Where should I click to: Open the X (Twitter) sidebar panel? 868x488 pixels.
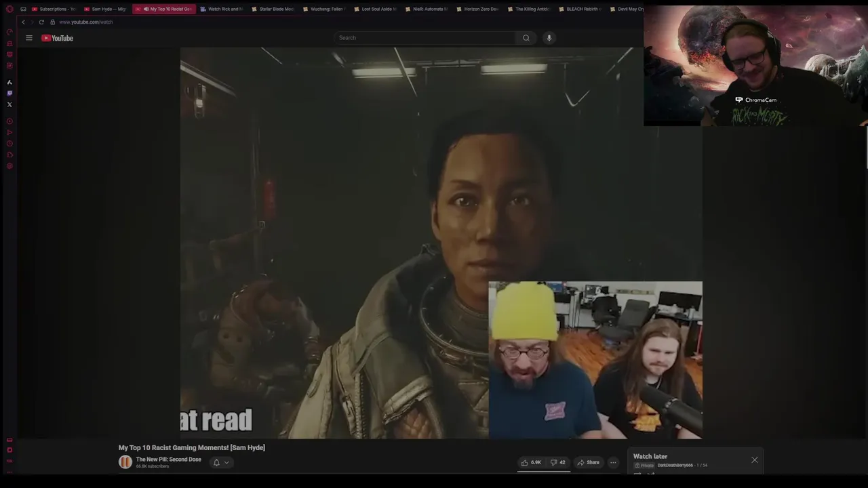tap(9, 104)
